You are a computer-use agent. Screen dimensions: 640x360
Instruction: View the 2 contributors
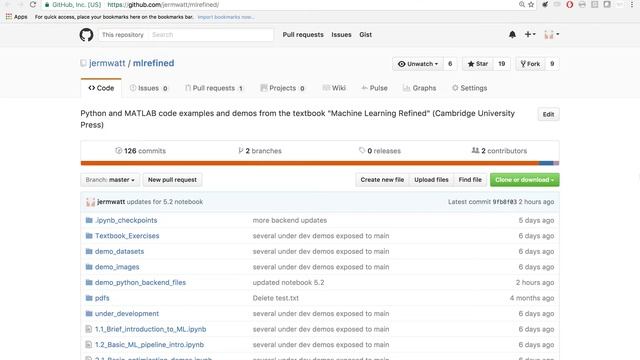(x=499, y=151)
